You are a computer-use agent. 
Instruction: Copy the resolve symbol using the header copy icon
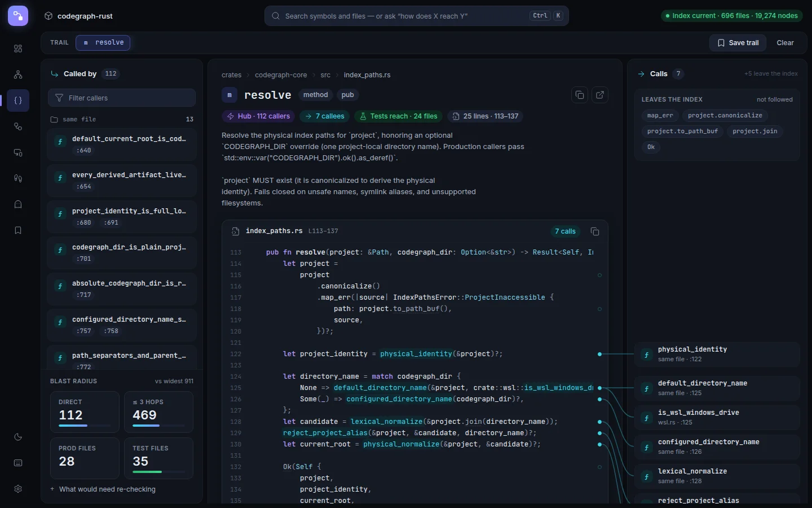pos(580,95)
